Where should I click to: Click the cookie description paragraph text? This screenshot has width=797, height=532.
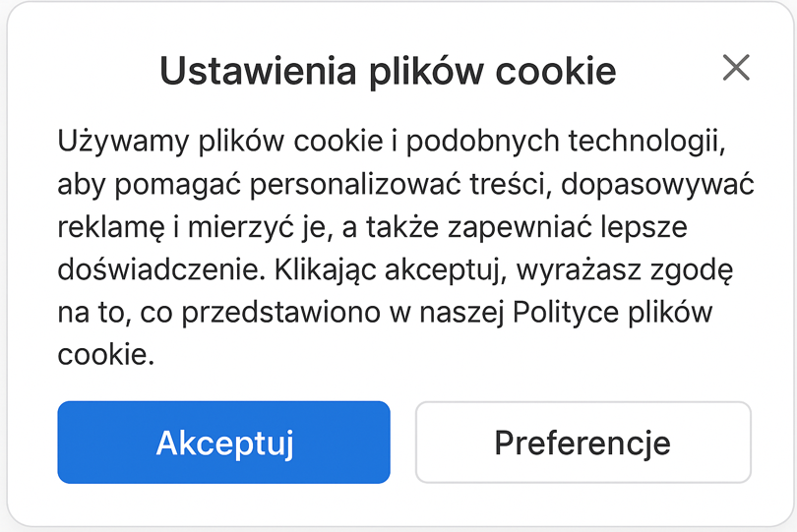point(405,247)
